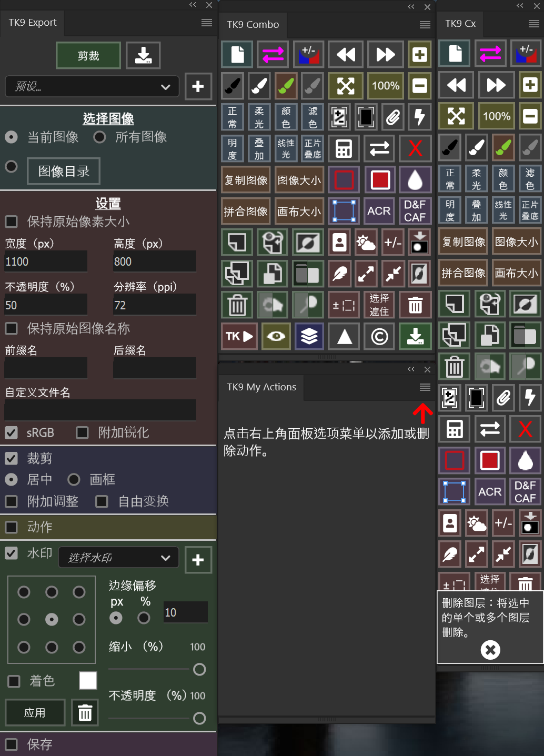Open the TK9 Cx panel options menu
This screenshot has height=756, width=544.
point(533,24)
